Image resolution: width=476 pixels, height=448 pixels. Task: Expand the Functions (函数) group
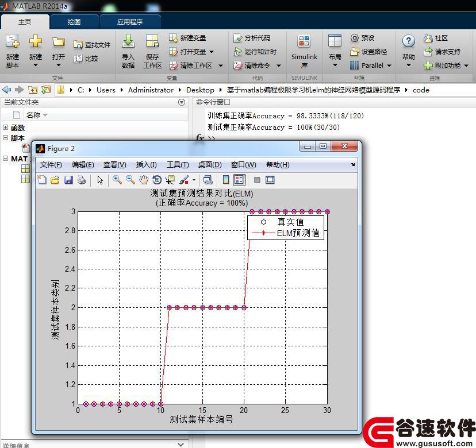pyautogui.click(x=6, y=128)
